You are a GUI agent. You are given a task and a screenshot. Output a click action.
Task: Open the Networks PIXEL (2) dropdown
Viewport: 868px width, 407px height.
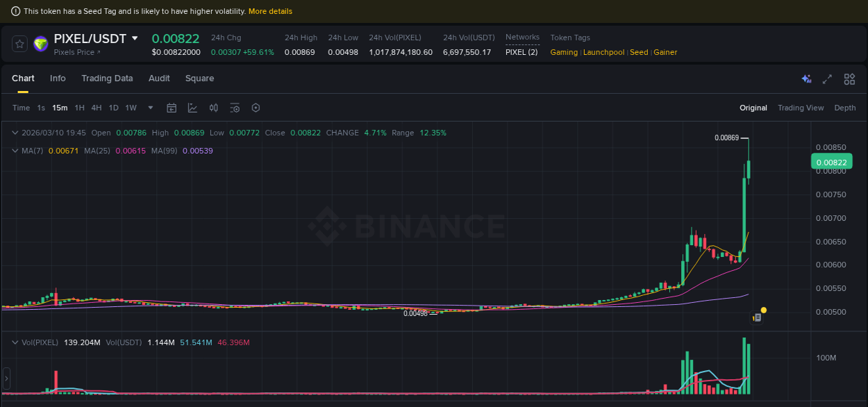[521, 51]
